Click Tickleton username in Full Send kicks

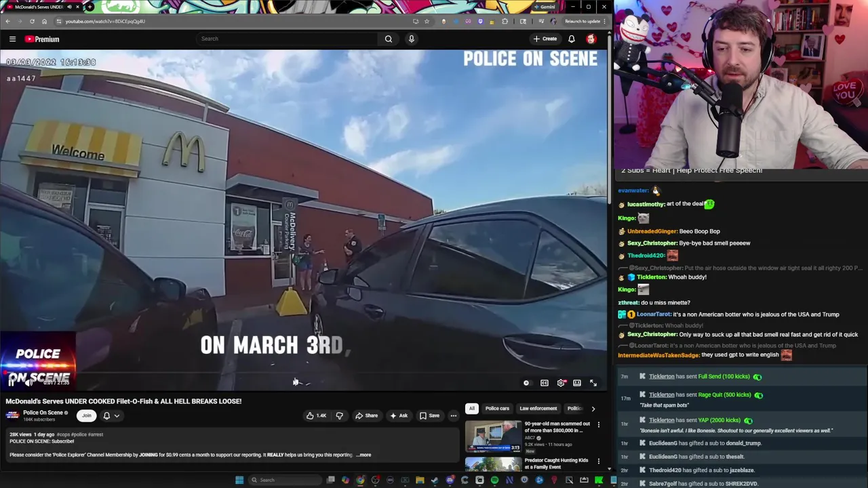pos(662,377)
